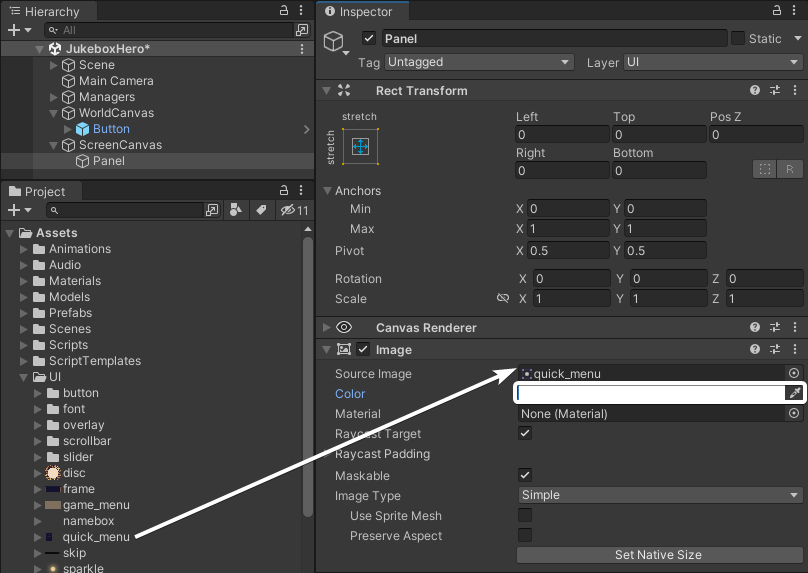Open Rect Transform preset settings icon
This screenshot has width=808, height=573.
point(775,90)
